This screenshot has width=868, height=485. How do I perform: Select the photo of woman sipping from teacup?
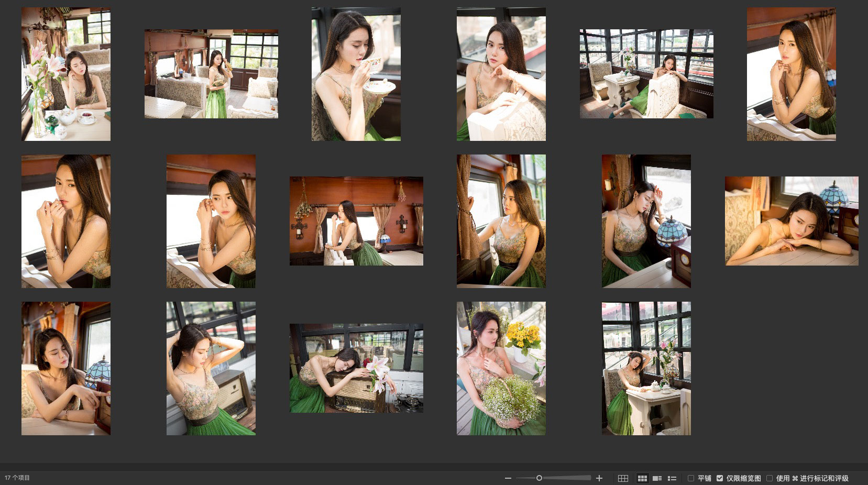pos(356,74)
